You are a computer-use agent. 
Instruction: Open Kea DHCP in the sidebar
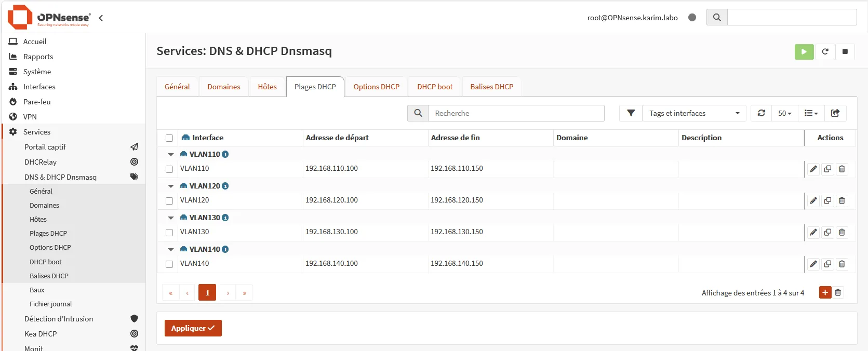click(41, 334)
